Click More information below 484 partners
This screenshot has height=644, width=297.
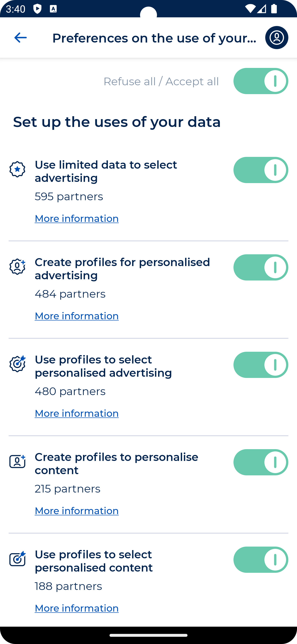coord(77,316)
